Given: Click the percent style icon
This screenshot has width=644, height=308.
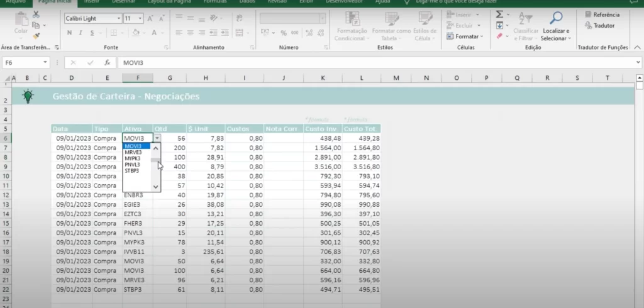Looking at the screenshot, I should (284, 33).
